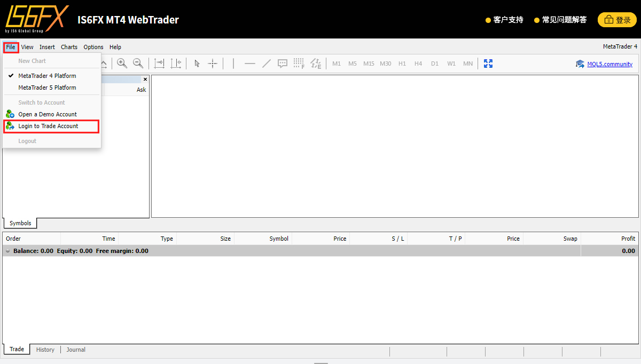This screenshot has height=364, width=641.
Task: Click the S / L column header
Action: (x=378, y=239)
